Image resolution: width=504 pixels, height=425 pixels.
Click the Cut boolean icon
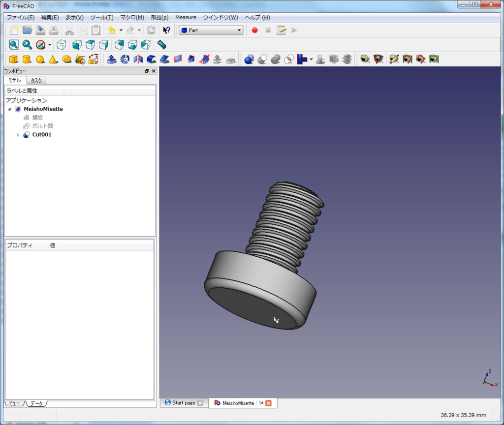pyautogui.click(x=262, y=59)
